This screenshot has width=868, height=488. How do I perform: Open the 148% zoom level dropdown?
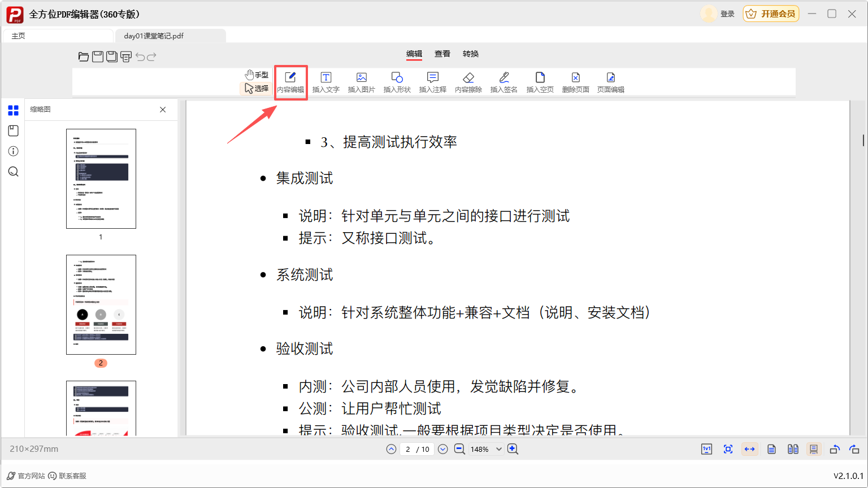498,449
